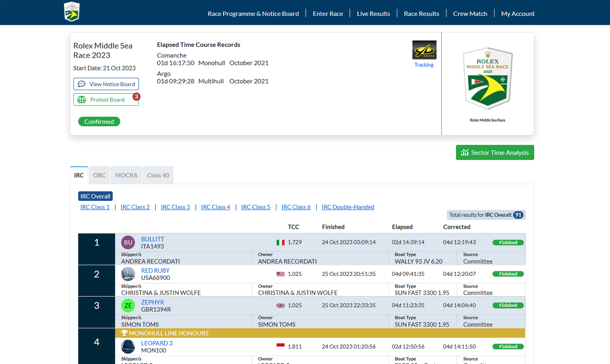
Task: Click the View Notice Board button
Action: coord(106,84)
